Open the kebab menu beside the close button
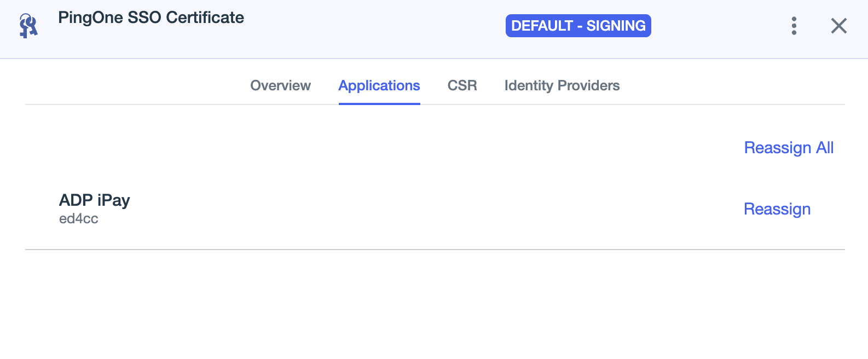 coord(794,25)
